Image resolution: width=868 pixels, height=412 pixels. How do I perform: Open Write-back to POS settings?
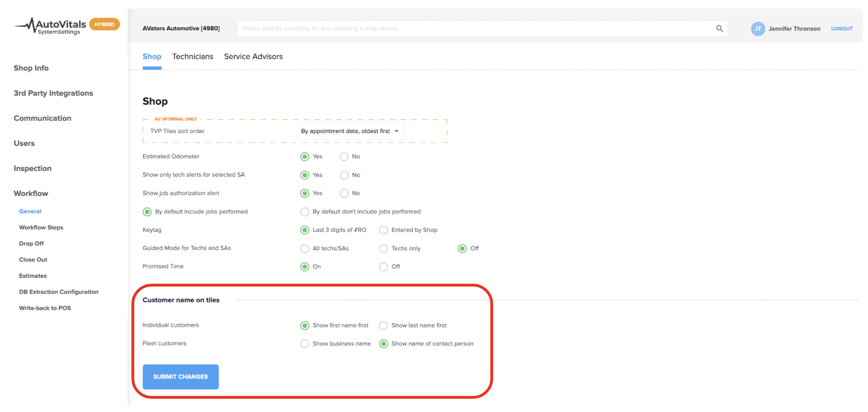point(45,308)
